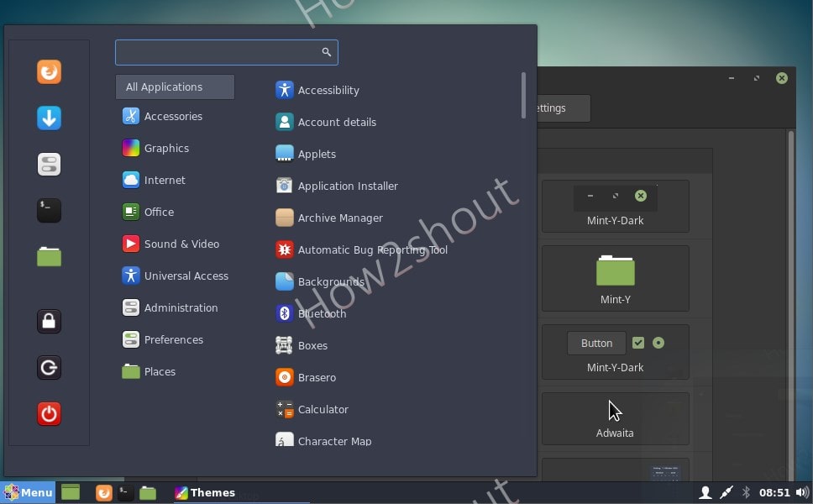Open the network applet in system tray

coord(726,492)
